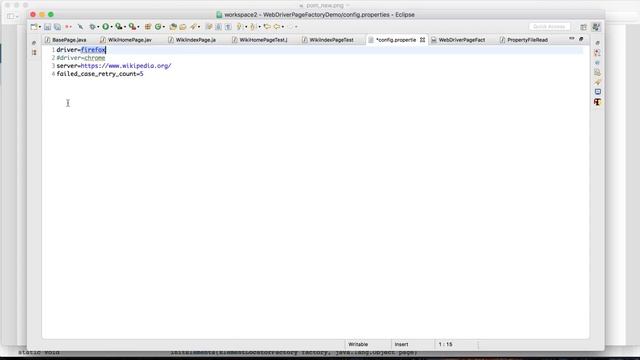This screenshot has width=640, height=360.
Task: Click the 1 : 15 cursor position indicator
Action: (x=445, y=344)
